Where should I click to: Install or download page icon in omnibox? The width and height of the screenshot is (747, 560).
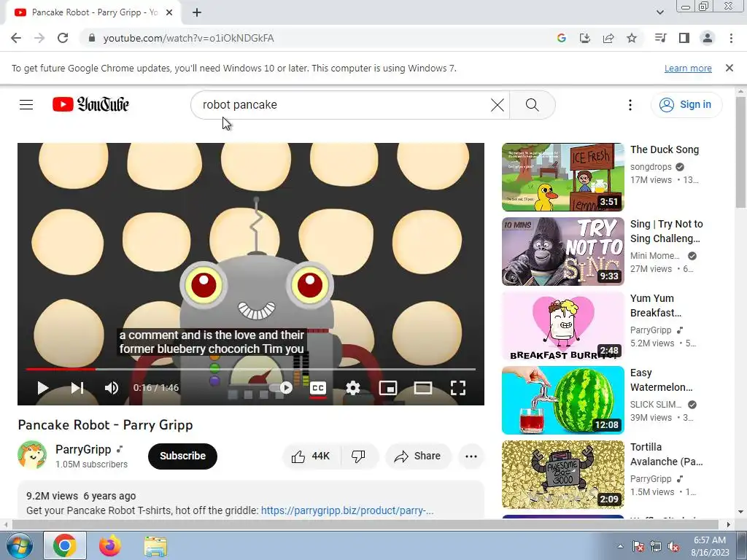click(x=584, y=38)
